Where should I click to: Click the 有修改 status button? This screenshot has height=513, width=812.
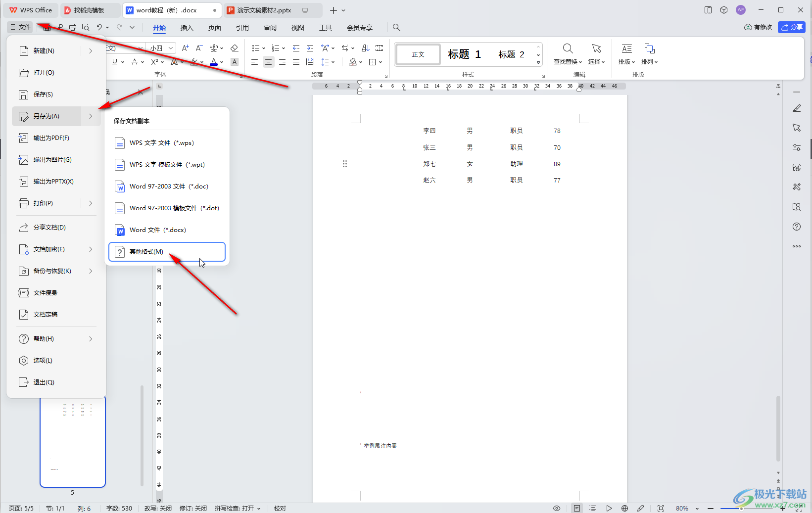point(758,27)
